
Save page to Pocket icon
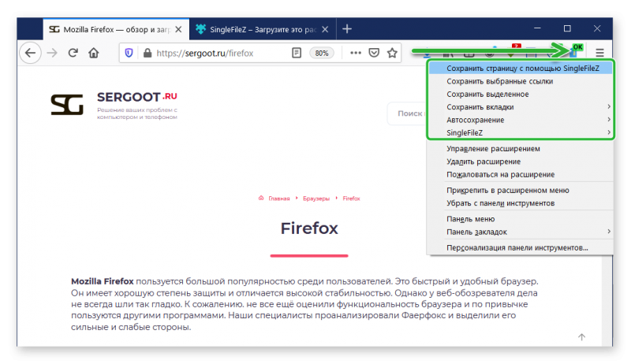coord(374,53)
